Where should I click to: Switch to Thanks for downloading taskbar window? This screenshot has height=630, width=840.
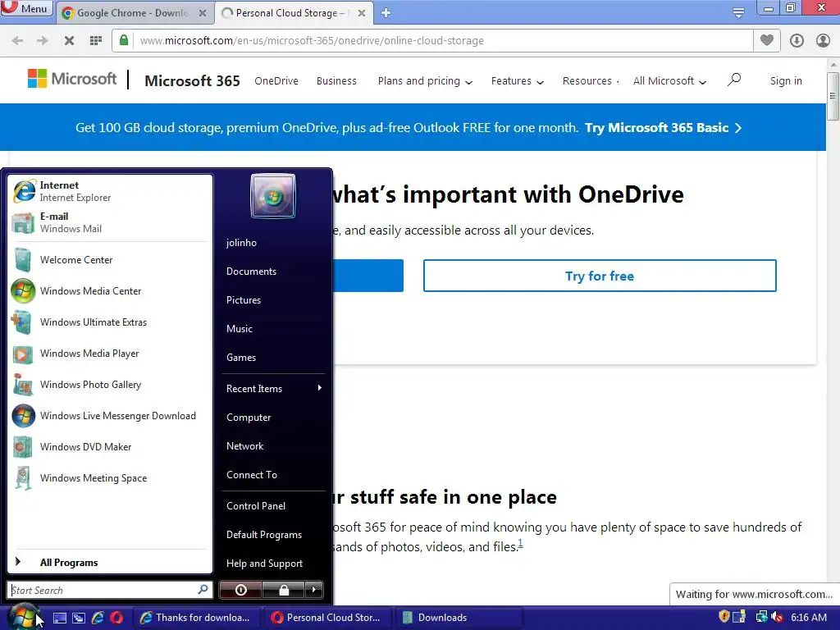pyautogui.click(x=196, y=618)
